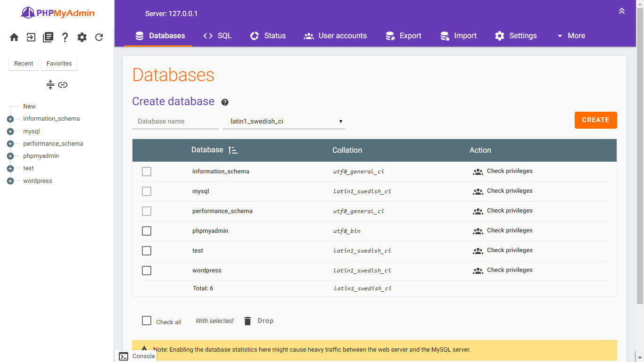This screenshot has width=644, height=362.
Task: Switch to the SQL tab
Action: coord(217,36)
